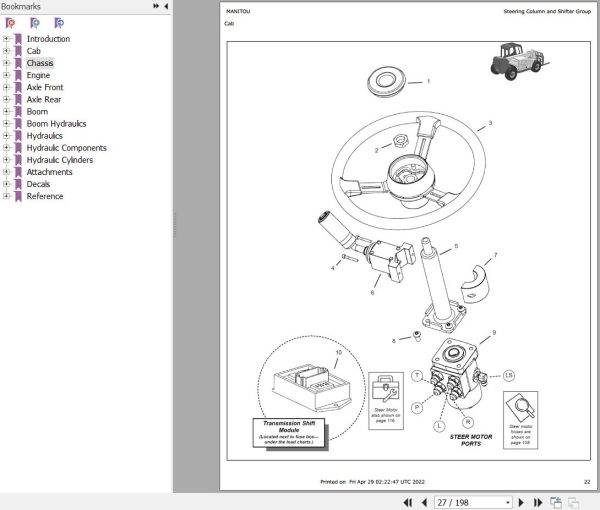Viewport: 600px width, 510px height.
Task: Click the forklift thumbnail image
Action: 519,61
